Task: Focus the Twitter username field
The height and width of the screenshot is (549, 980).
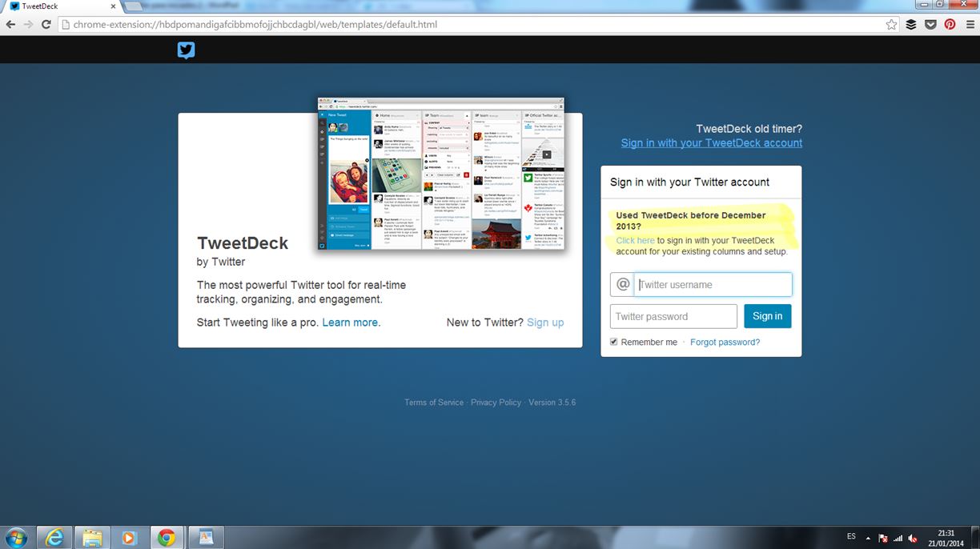Action: click(x=713, y=284)
